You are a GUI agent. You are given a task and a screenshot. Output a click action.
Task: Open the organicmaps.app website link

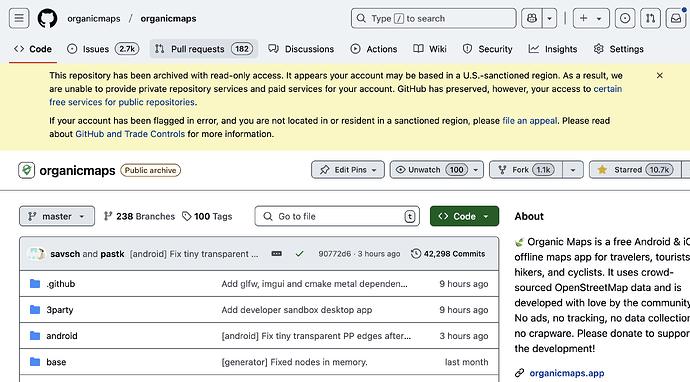[566, 373]
